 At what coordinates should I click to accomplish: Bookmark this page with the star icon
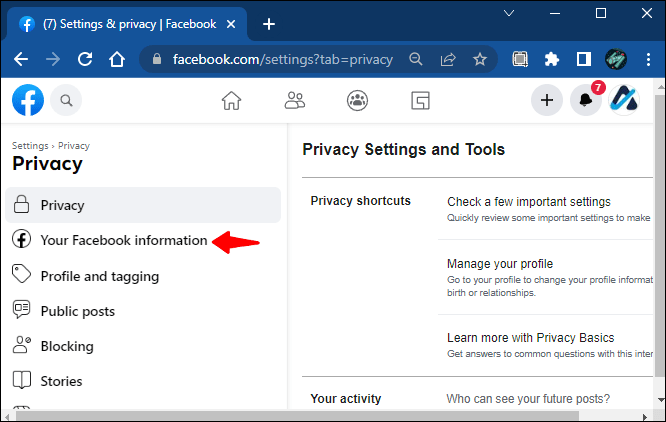(x=480, y=59)
